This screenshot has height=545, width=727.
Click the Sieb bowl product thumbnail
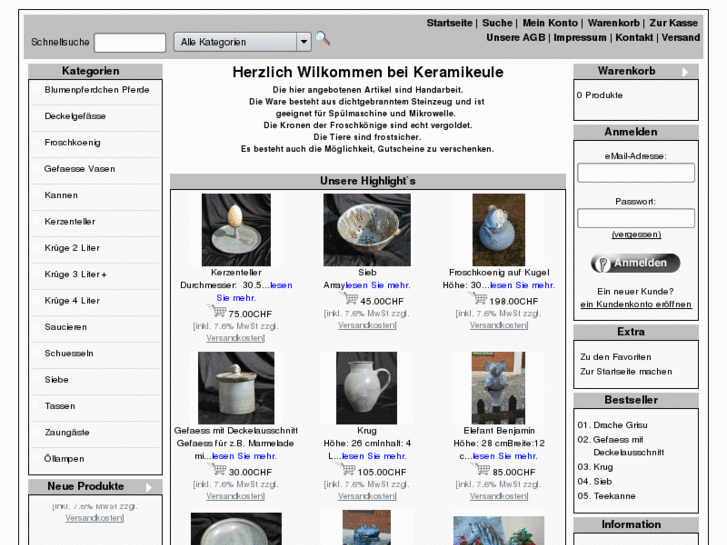367,230
